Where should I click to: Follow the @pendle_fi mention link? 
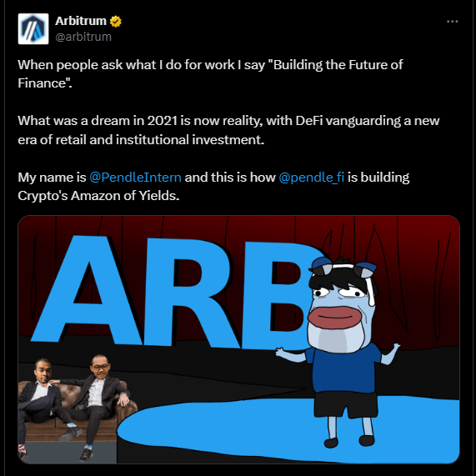pos(312,178)
